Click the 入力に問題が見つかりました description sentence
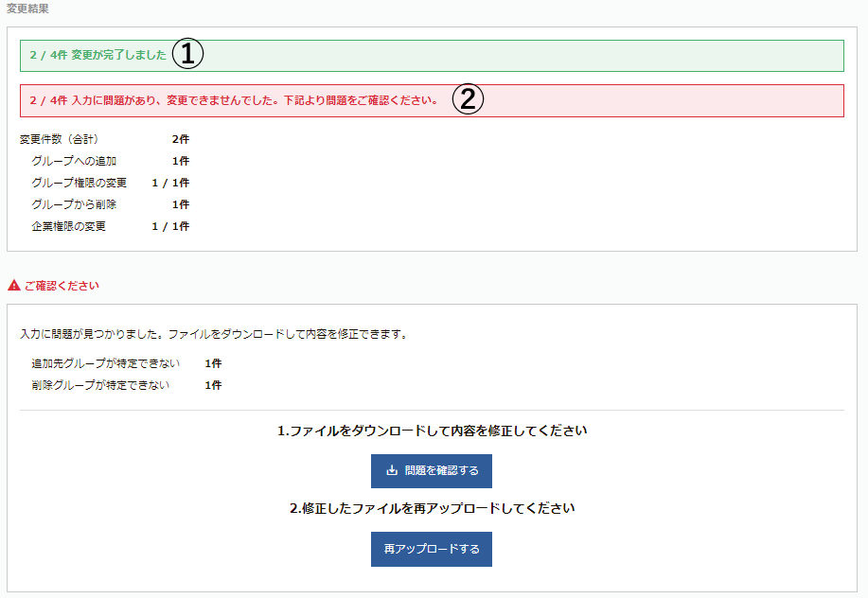Viewport: 868px width, 598px height. 214,334
